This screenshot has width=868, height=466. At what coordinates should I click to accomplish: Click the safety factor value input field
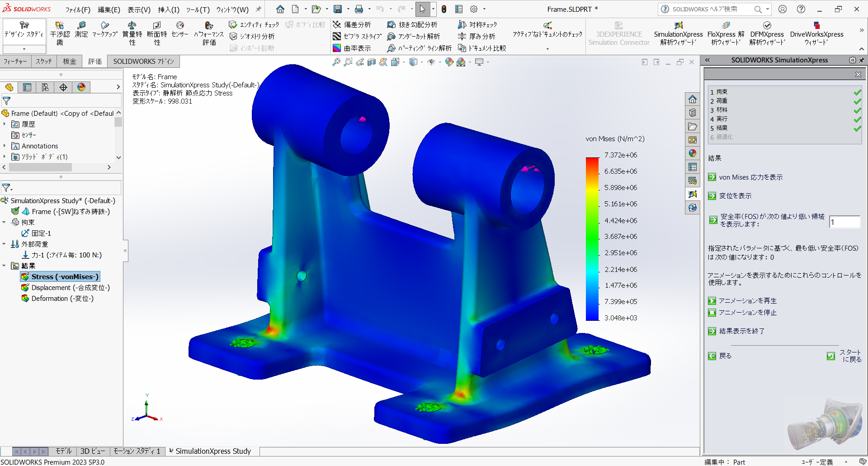coord(844,222)
